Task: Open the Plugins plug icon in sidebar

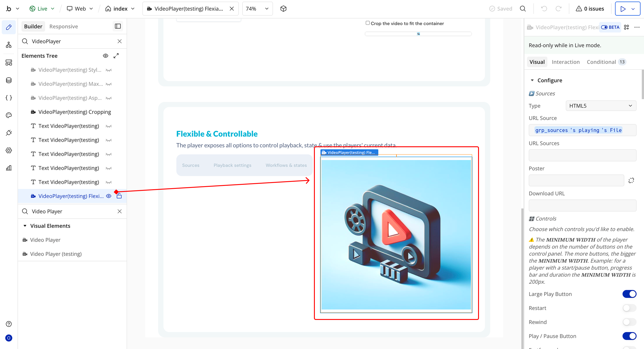Action: click(x=9, y=133)
